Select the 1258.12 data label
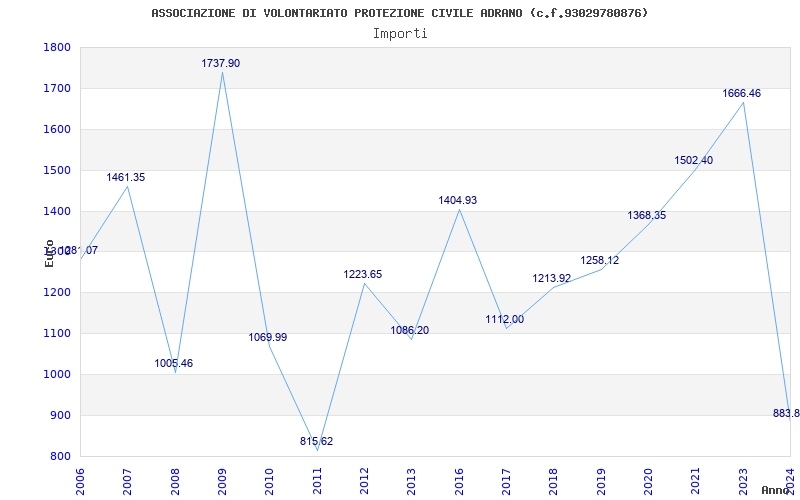 click(x=599, y=260)
